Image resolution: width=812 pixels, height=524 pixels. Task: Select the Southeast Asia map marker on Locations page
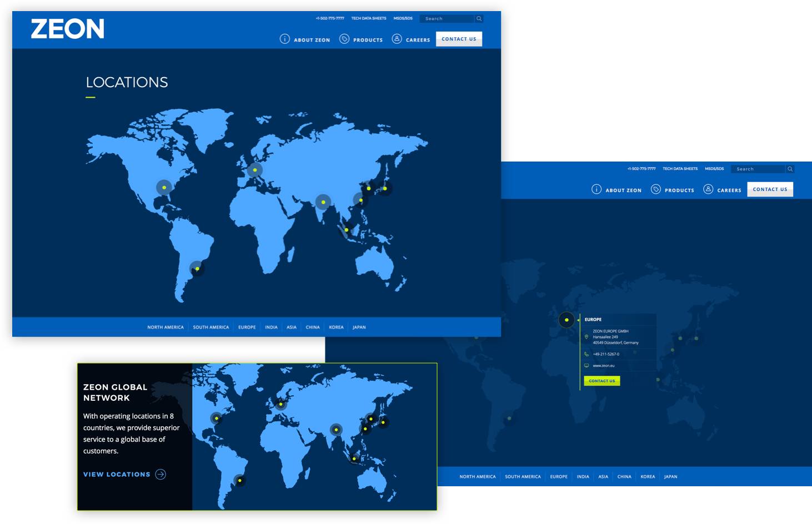click(347, 230)
